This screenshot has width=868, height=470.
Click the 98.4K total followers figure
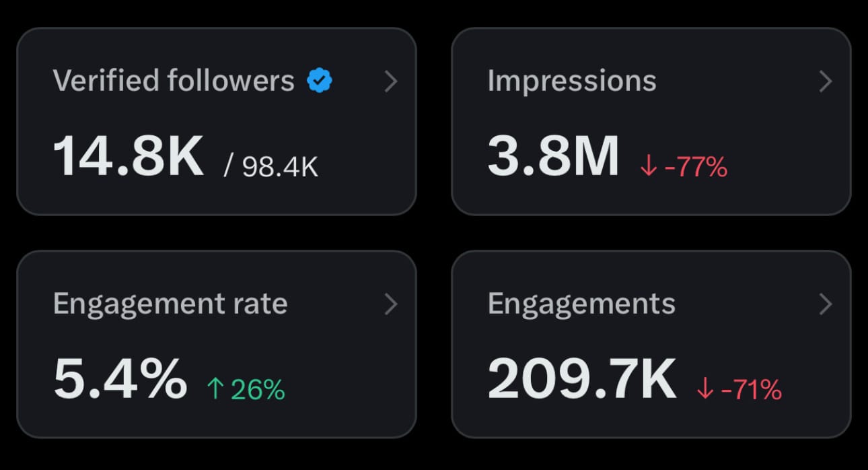coord(280,166)
